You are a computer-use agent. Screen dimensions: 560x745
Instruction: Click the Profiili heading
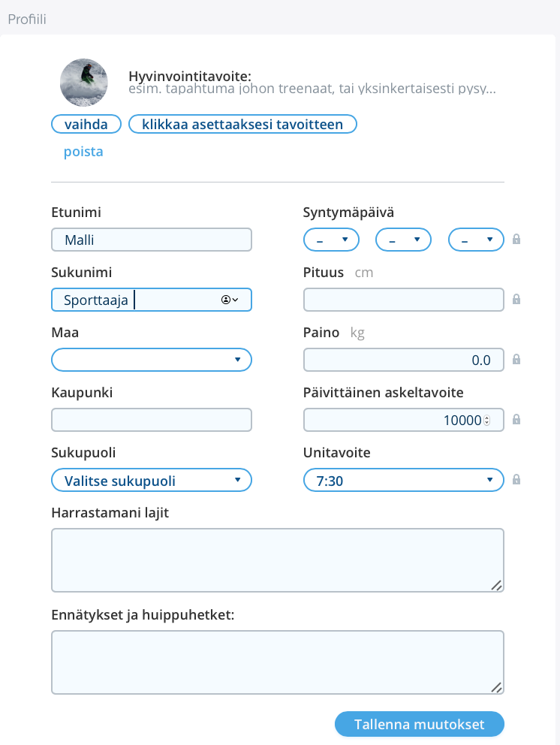(26, 19)
